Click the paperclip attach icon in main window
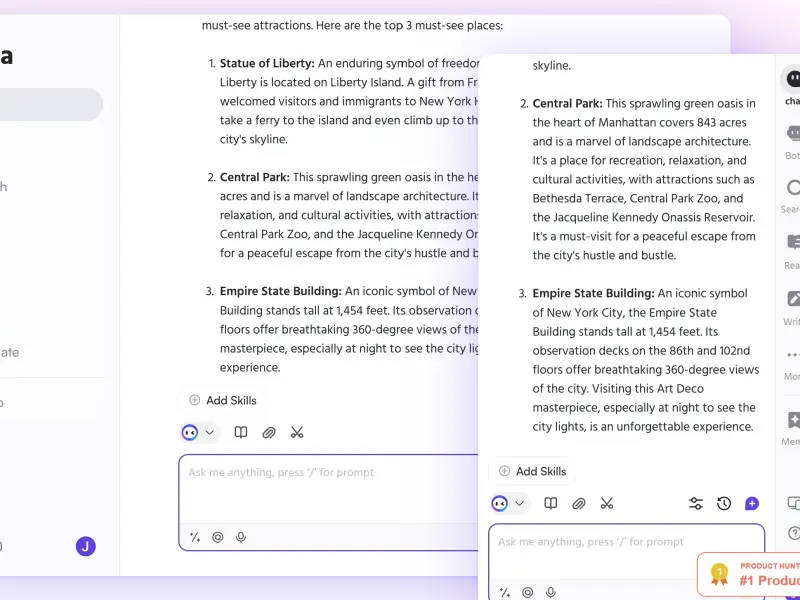This screenshot has width=800, height=600. point(269,433)
